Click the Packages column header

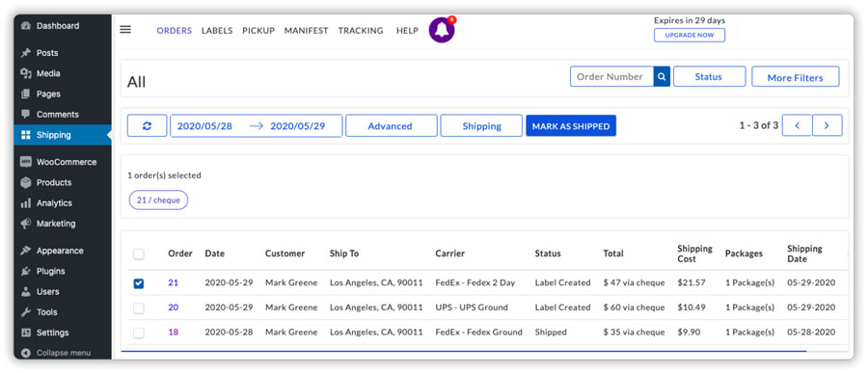[x=744, y=253]
